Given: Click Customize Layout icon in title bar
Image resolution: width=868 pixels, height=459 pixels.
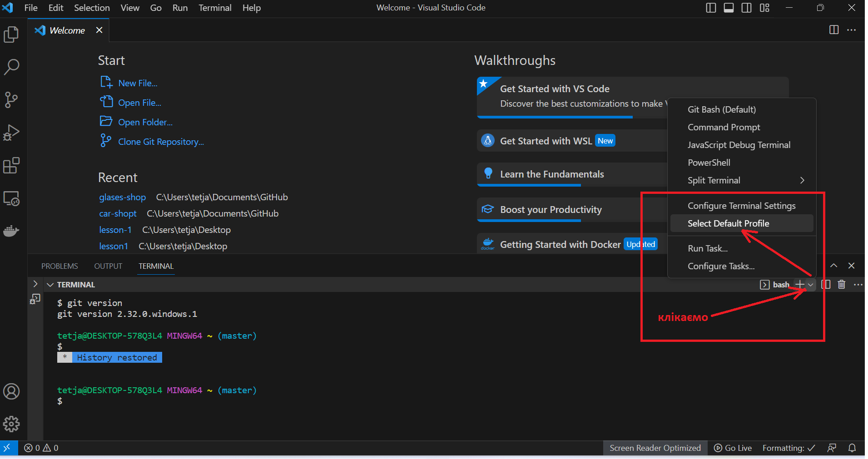Looking at the screenshot, I should click(764, 8).
